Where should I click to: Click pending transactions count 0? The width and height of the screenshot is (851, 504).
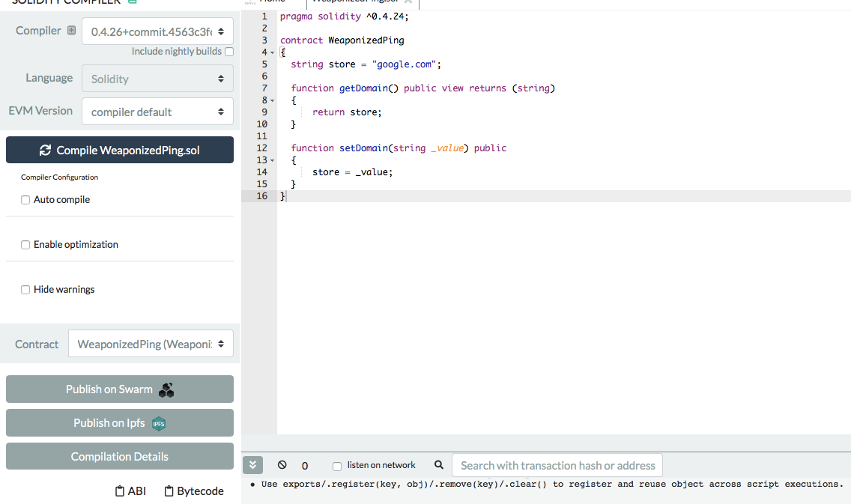pos(304,466)
